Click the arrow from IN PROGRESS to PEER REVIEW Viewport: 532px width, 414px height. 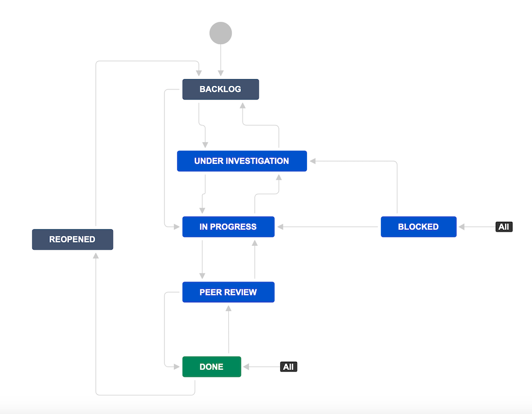[202, 261]
